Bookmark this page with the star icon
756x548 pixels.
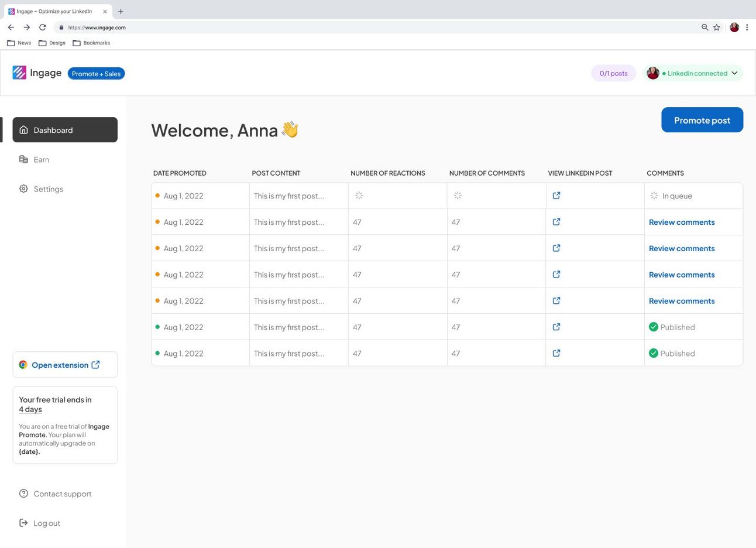pyautogui.click(x=716, y=28)
